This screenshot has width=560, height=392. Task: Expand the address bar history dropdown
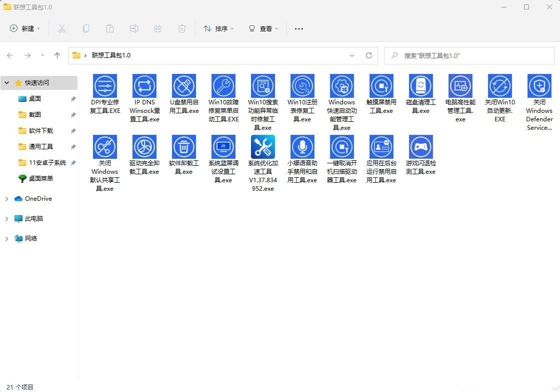point(352,55)
